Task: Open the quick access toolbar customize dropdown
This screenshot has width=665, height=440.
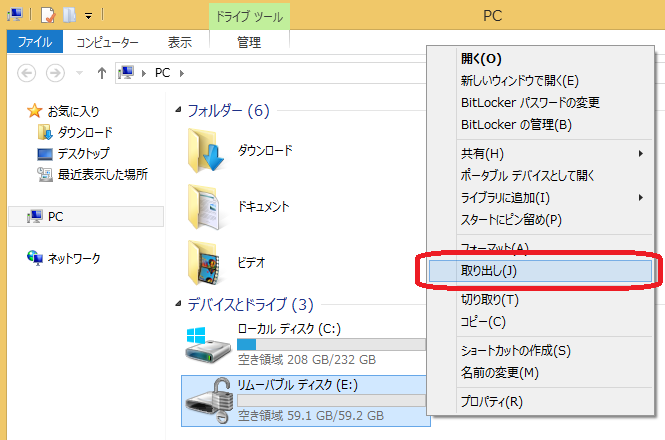Action: [88, 16]
